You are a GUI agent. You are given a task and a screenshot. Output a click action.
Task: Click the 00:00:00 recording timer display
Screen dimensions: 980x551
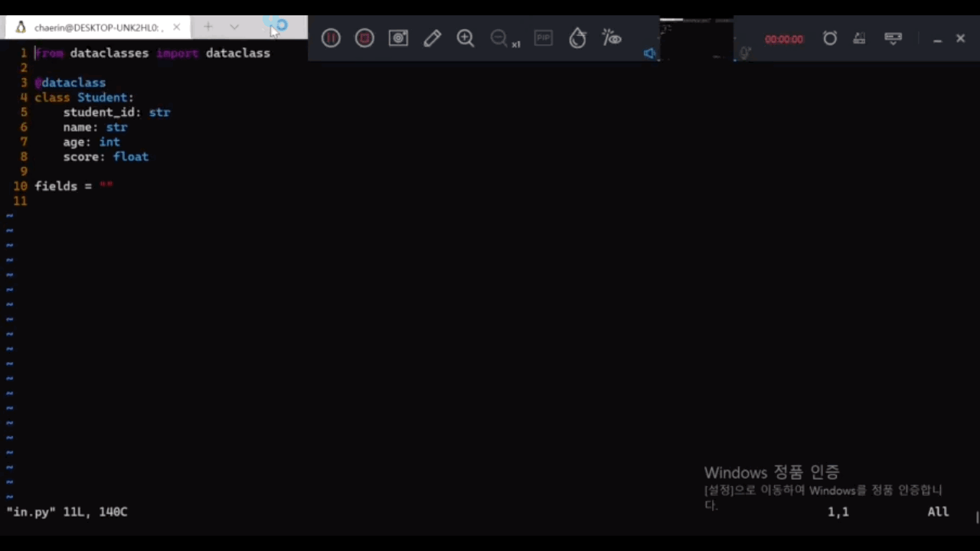coord(783,38)
